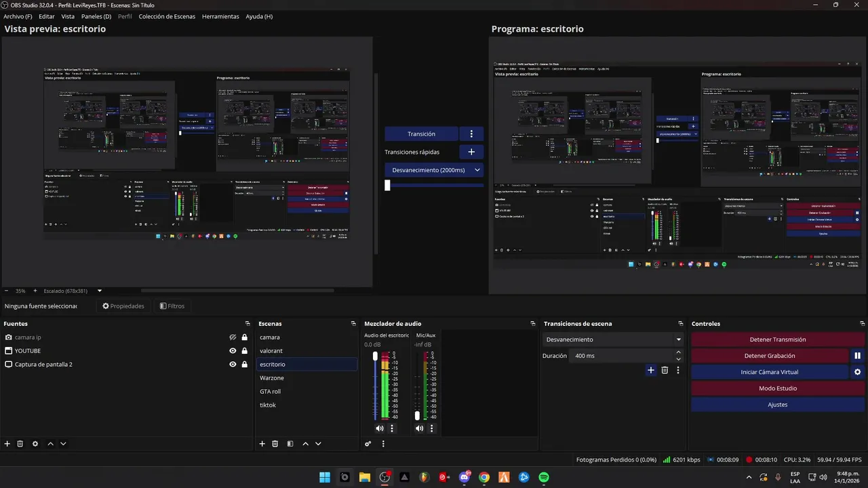Undock the Transiciones de escena panel

tap(681, 324)
